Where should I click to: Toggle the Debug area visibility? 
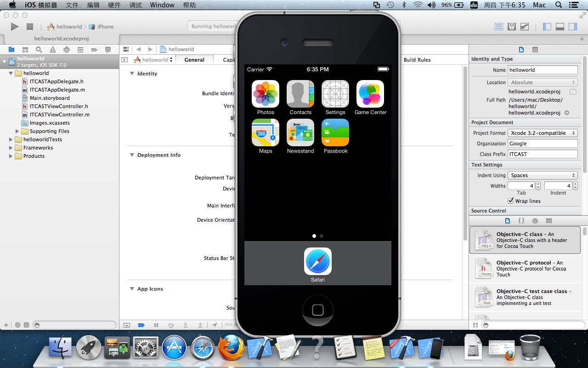560,27
